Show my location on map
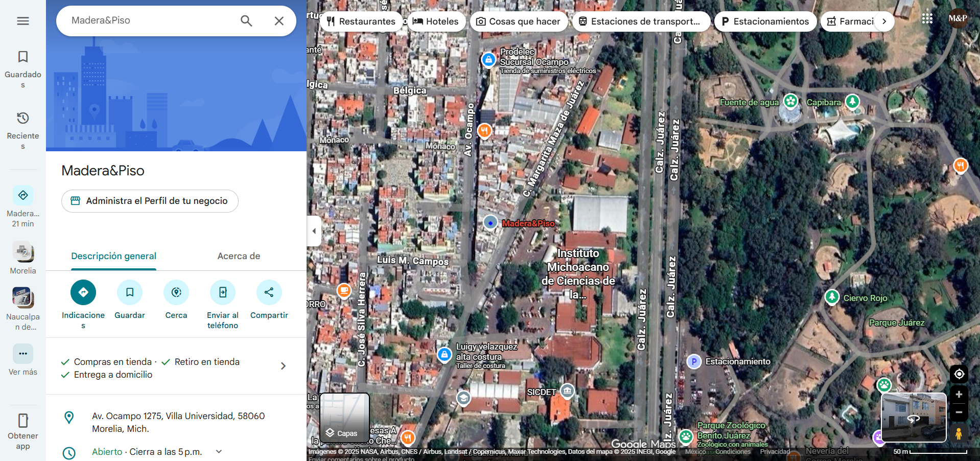 (959, 374)
